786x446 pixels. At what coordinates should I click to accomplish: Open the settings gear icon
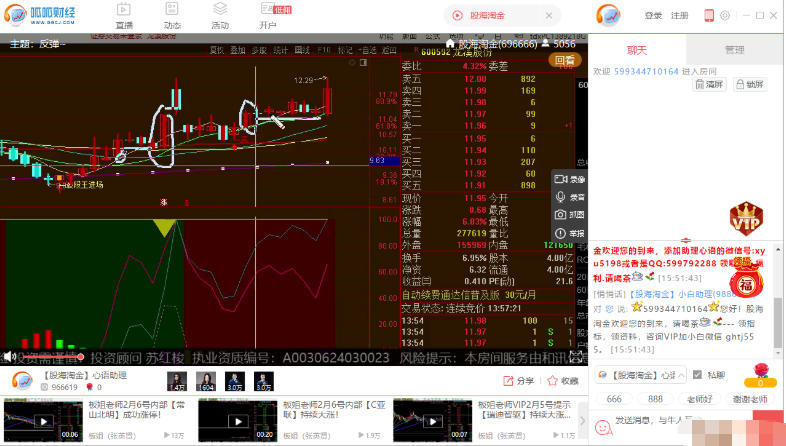click(725, 16)
